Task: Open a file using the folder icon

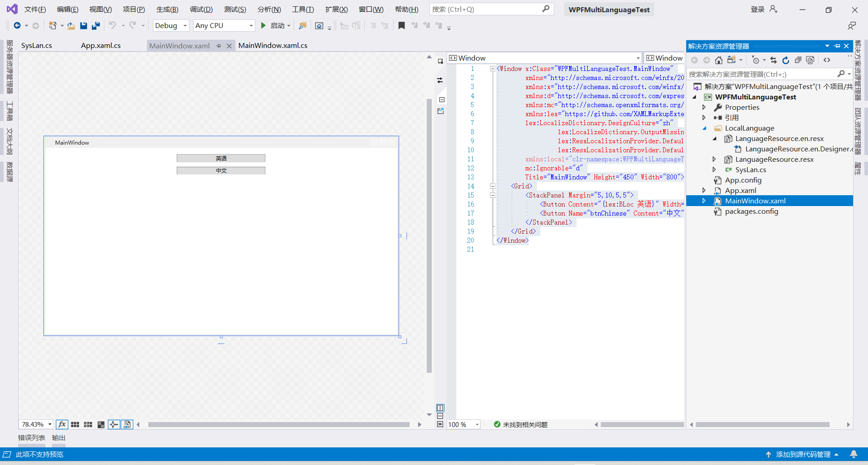Action: click(x=71, y=26)
